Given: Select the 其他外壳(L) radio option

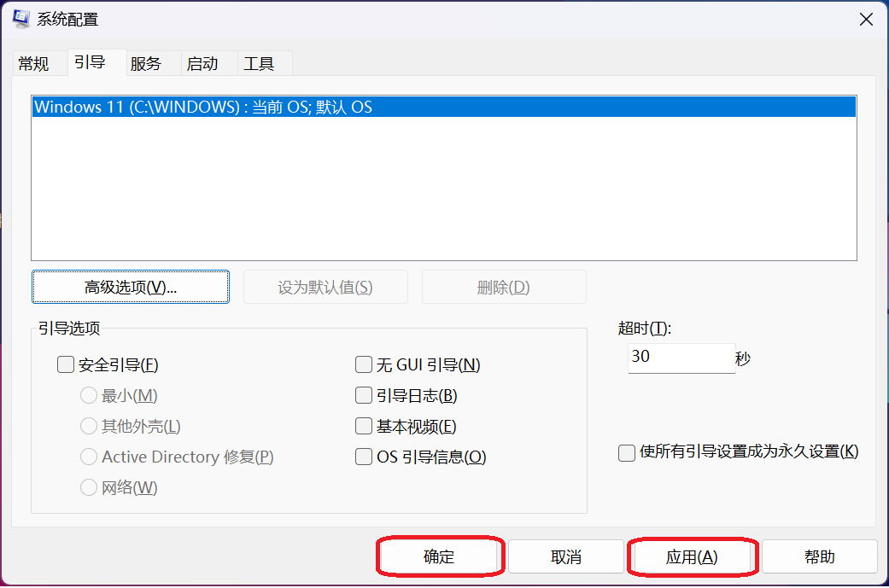Looking at the screenshot, I should tap(89, 426).
